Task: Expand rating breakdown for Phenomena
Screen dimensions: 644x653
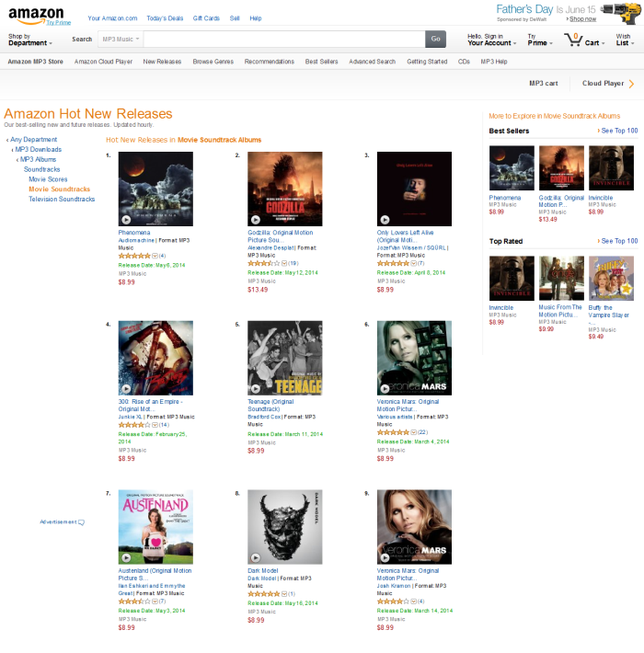Action: tap(155, 256)
